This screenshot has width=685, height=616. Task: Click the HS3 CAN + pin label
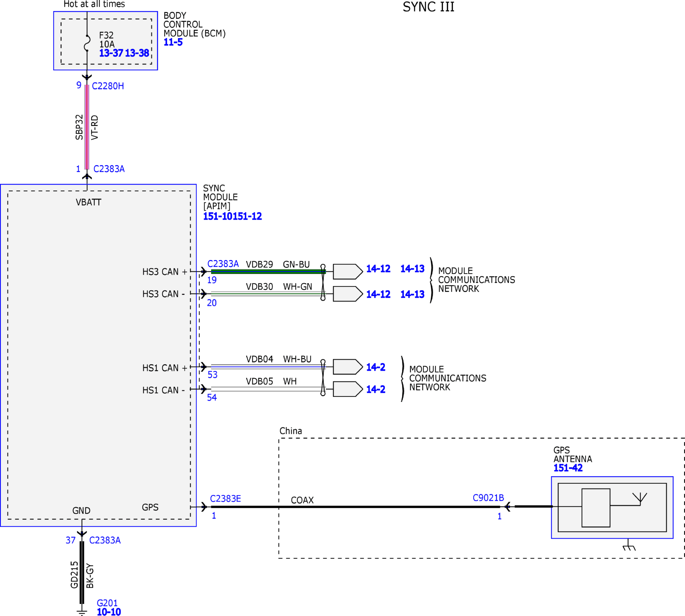(x=165, y=272)
